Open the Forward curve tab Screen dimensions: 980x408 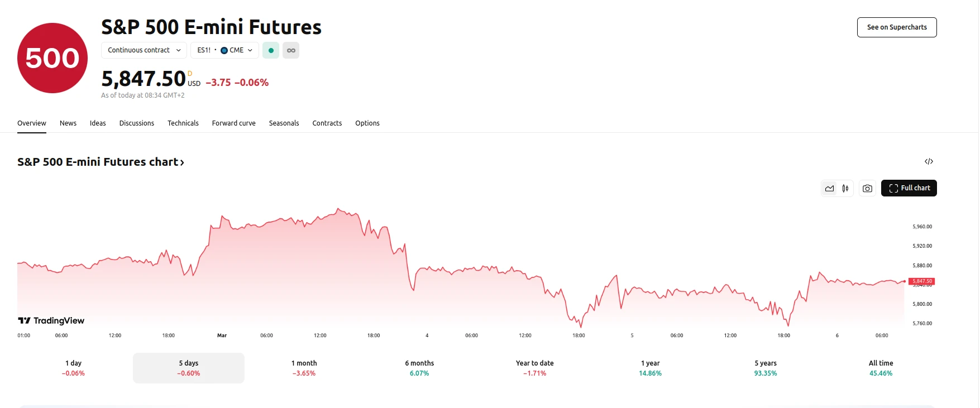tap(233, 123)
